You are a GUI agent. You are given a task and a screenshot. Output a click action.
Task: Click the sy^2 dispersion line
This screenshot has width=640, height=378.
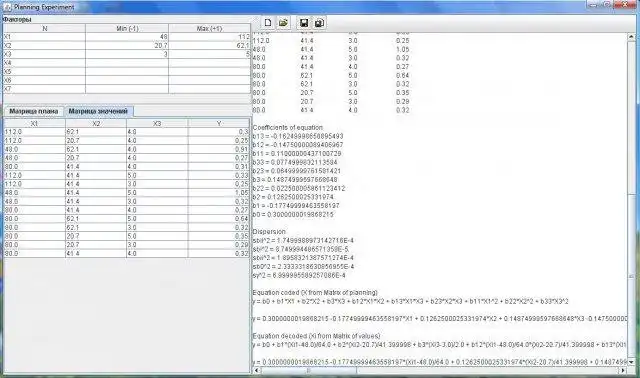[299, 275]
